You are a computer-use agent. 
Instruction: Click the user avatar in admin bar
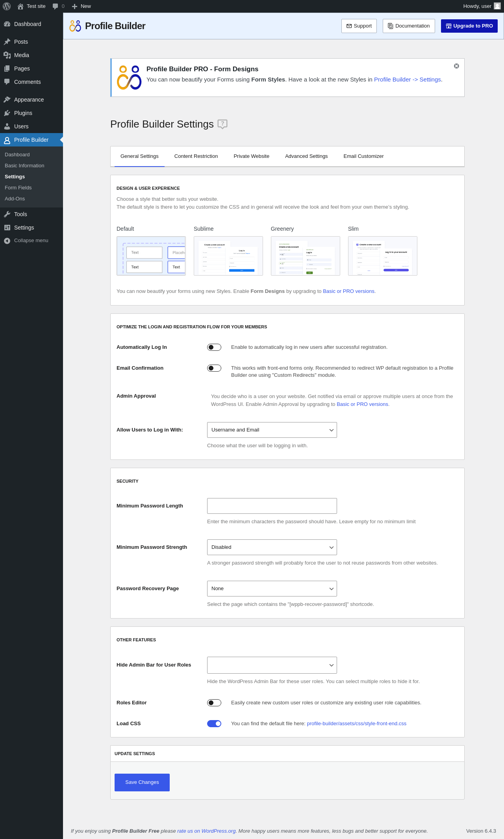click(497, 6)
